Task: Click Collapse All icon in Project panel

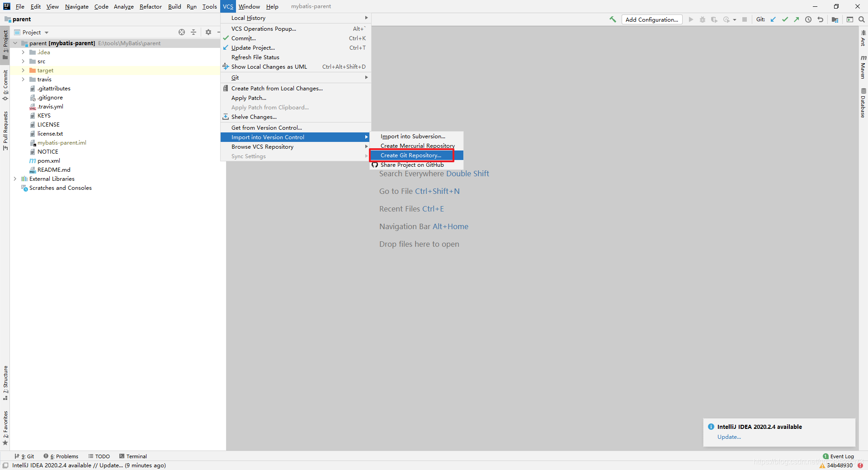Action: (193, 32)
